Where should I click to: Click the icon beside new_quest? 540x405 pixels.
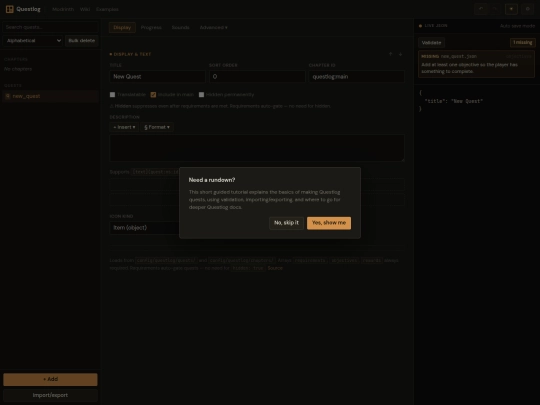tap(8, 96)
